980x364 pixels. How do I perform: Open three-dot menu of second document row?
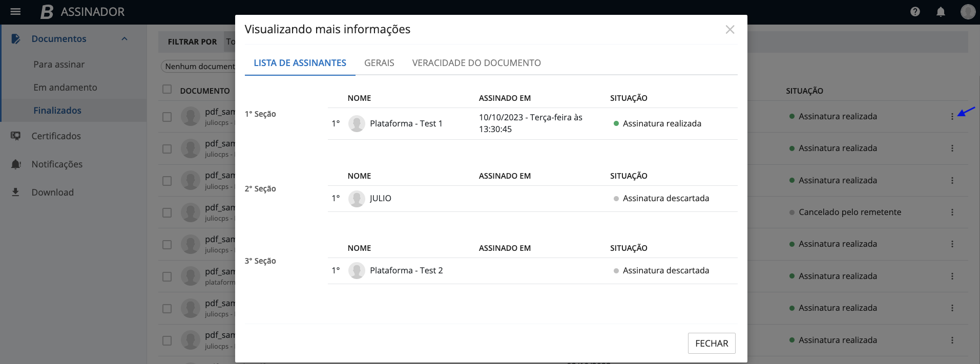click(952, 148)
